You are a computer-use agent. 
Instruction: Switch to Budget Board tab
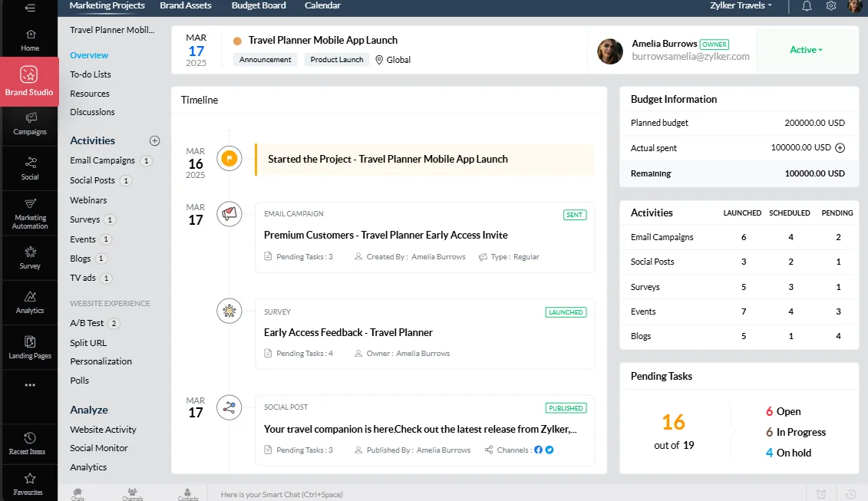[x=259, y=5]
